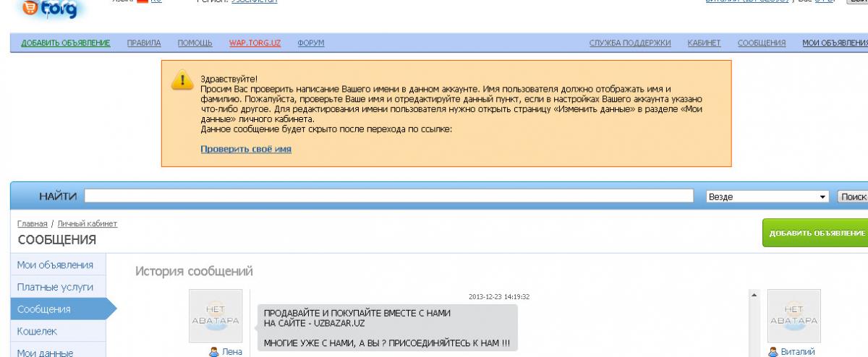Follow the 'Проверить своё имя' link
This screenshot has height=357, width=868.
246,150
